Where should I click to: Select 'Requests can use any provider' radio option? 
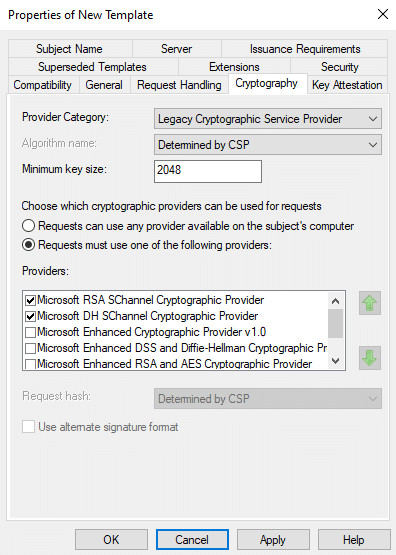pyautogui.click(x=29, y=226)
